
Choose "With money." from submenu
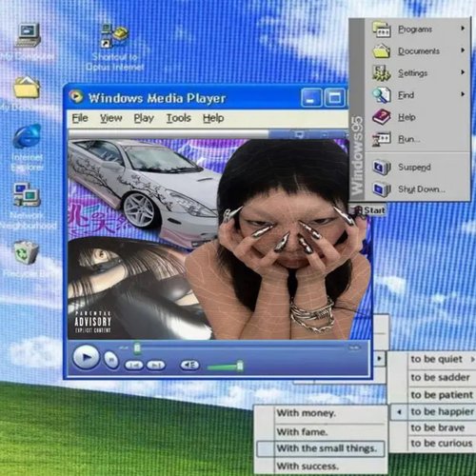(306, 413)
